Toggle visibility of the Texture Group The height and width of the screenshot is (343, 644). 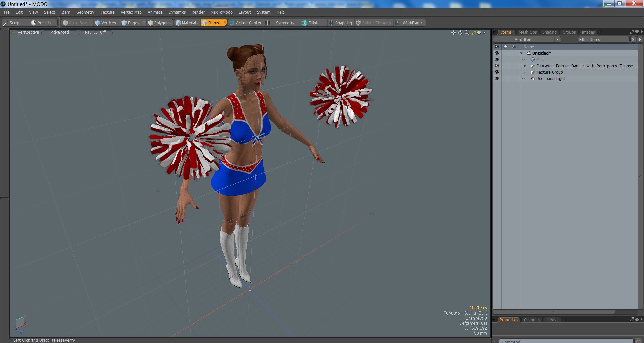click(x=497, y=72)
